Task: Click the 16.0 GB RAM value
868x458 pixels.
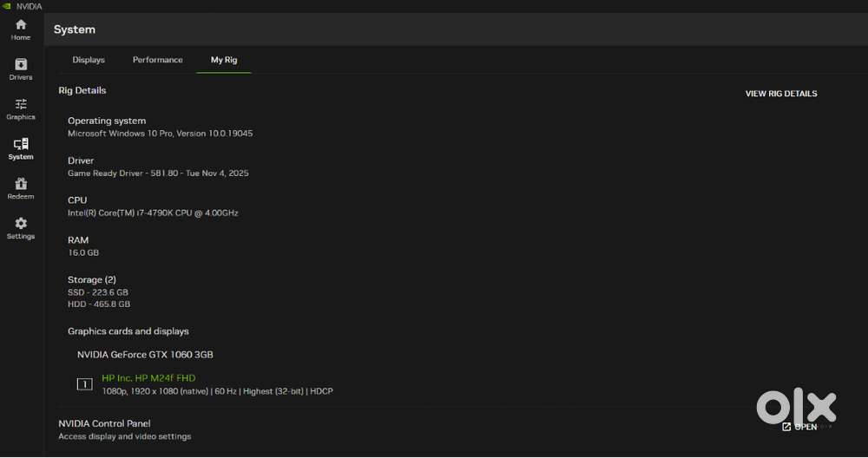Action: (83, 252)
